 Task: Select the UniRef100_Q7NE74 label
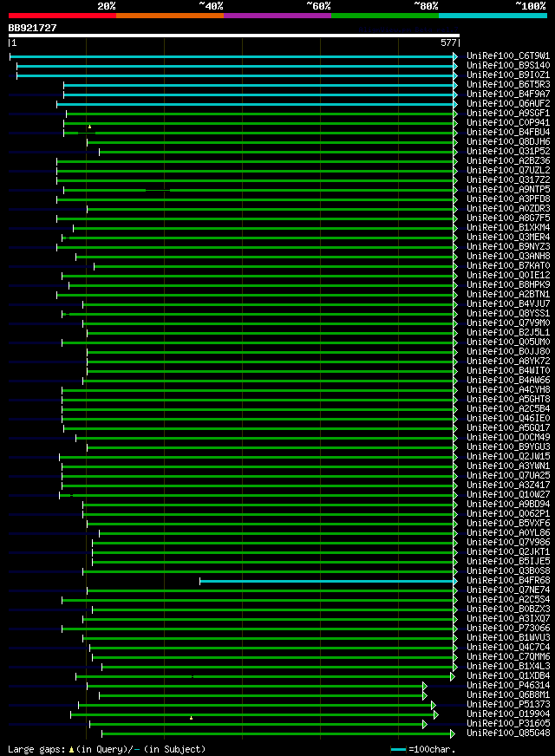point(508,590)
